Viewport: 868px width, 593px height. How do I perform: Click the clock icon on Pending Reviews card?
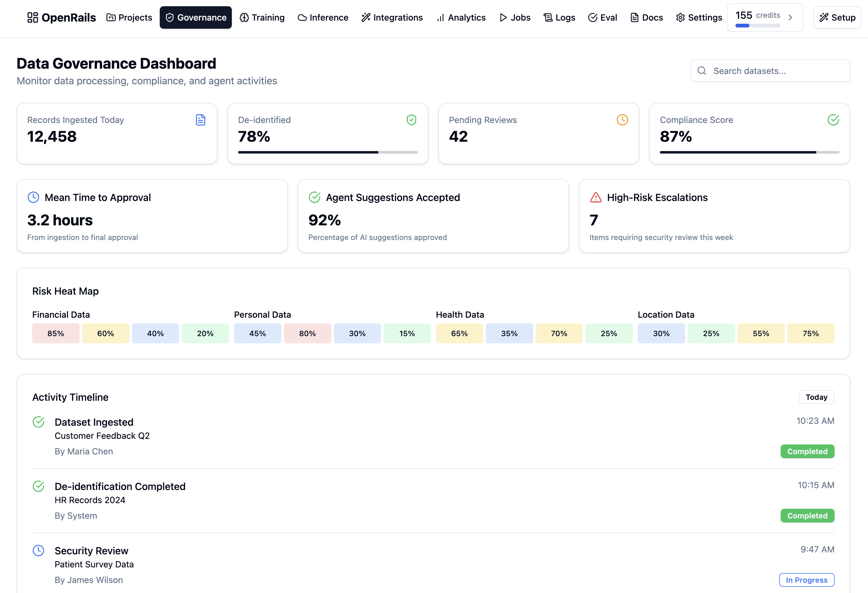(x=622, y=120)
